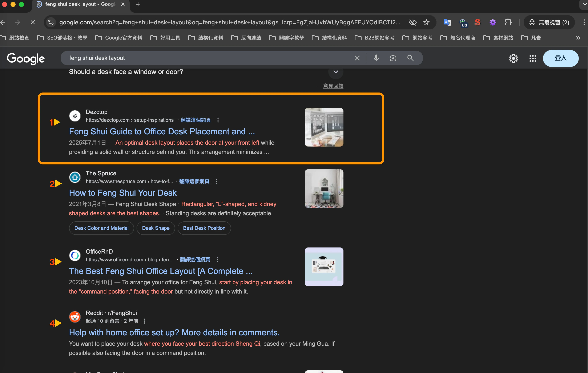
Task: Open more options for the Dezctop result
Action: click(218, 120)
